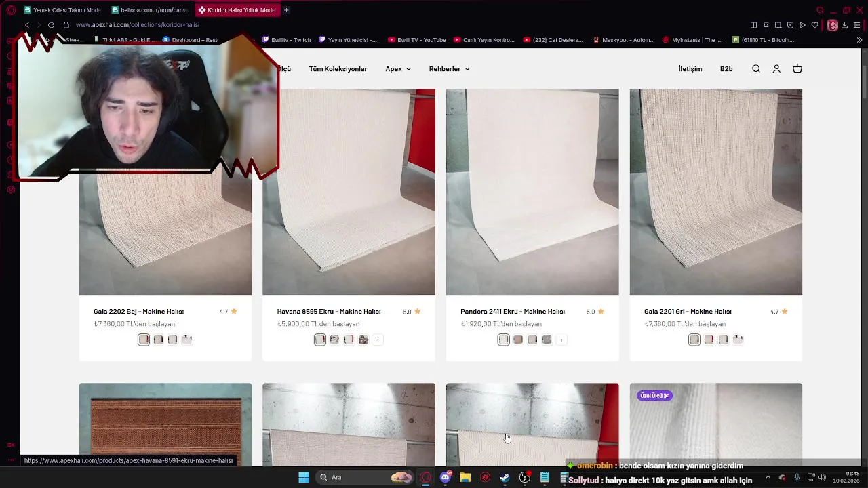868x488 pixels.
Task: Click Gala 2201 Gri rug image
Action: (x=715, y=192)
